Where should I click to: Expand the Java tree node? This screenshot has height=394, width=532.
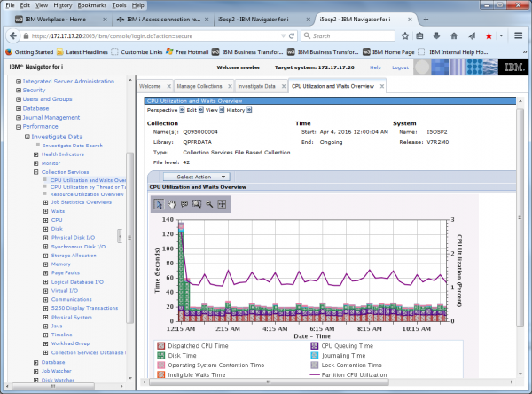(45, 326)
